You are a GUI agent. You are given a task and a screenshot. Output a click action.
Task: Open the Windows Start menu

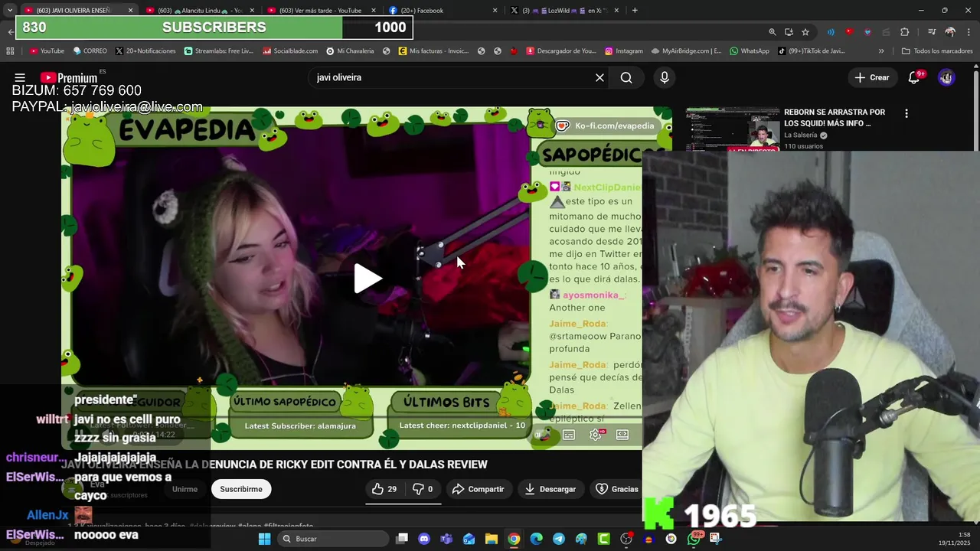click(x=264, y=539)
